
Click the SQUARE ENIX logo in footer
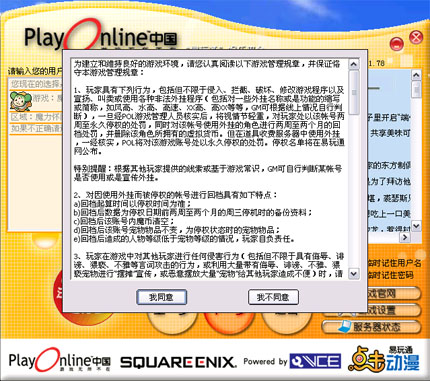178,362
